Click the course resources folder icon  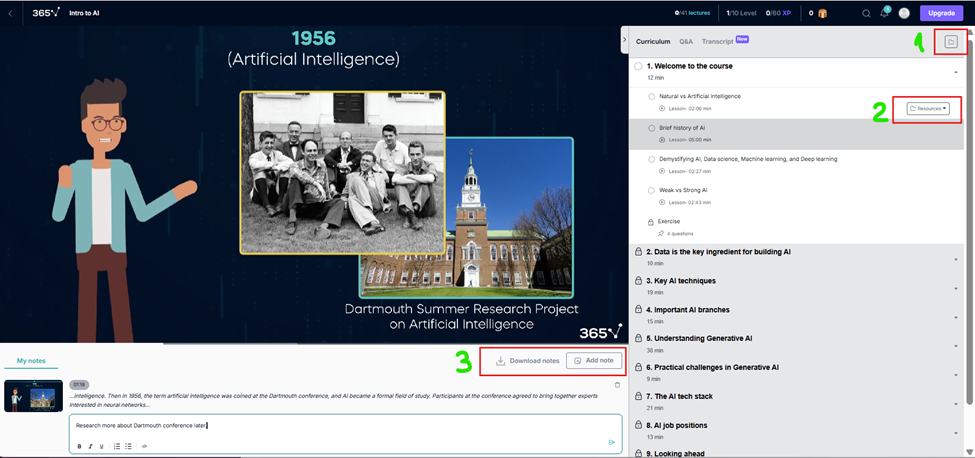pyautogui.click(x=951, y=42)
